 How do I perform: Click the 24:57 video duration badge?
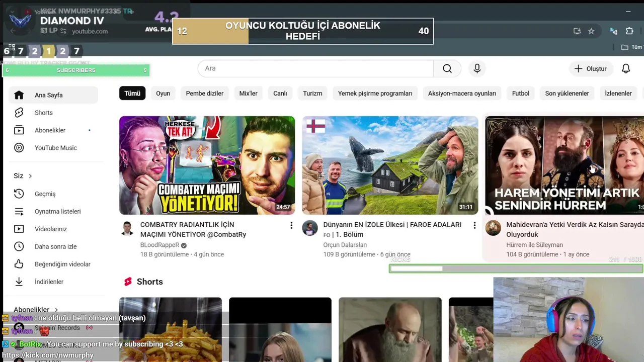click(x=283, y=207)
